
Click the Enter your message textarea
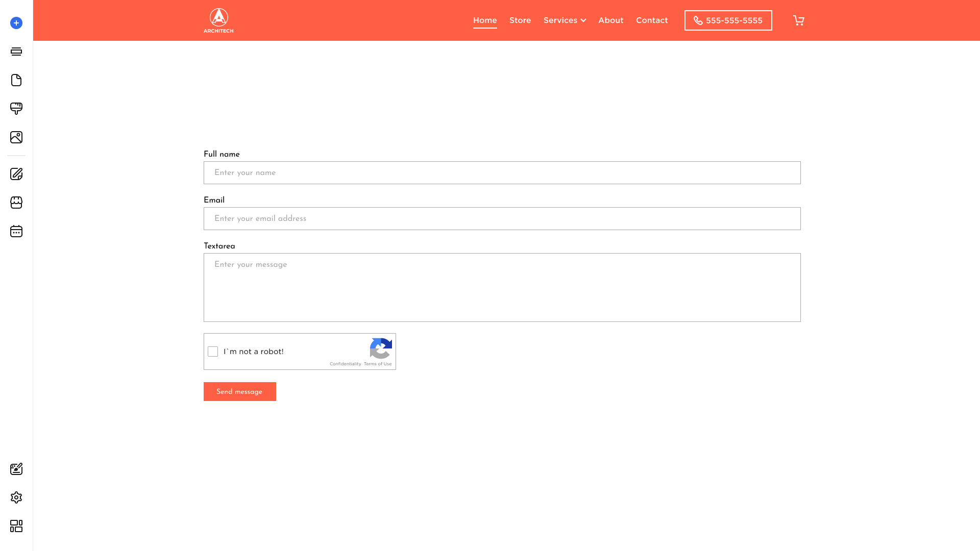(502, 287)
